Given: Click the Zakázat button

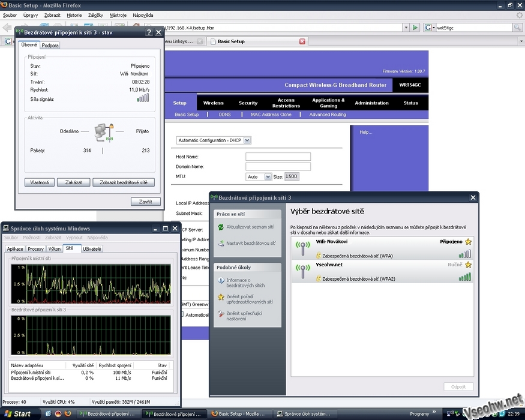Looking at the screenshot, I should click(73, 182).
